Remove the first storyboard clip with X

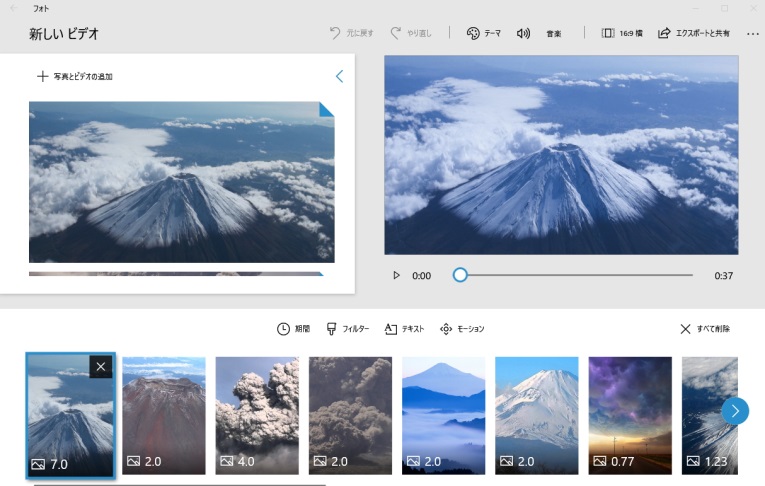tap(101, 367)
